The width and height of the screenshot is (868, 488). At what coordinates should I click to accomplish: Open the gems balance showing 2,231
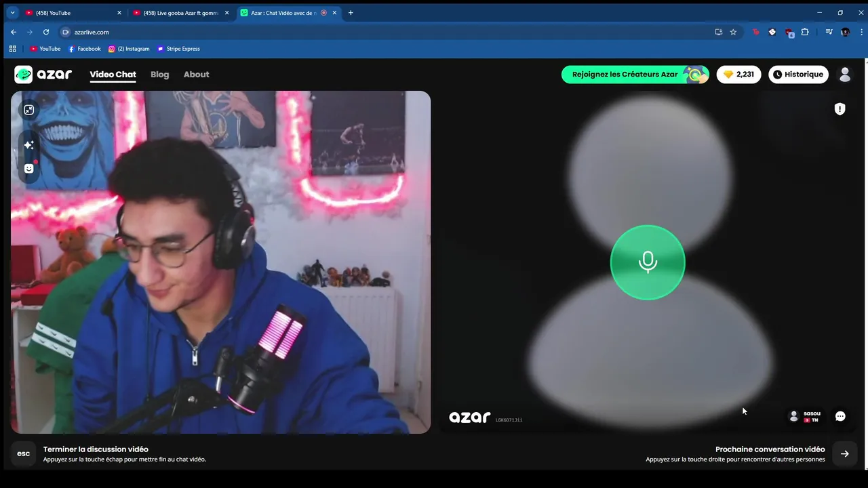pos(738,75)
